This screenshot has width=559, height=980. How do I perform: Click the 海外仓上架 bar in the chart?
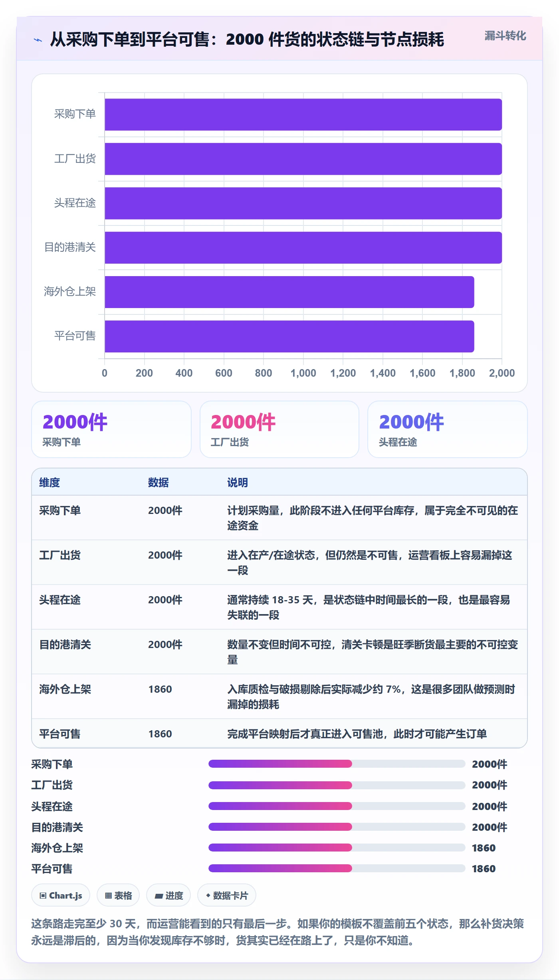pyautogui.click(x=289, y=292)
